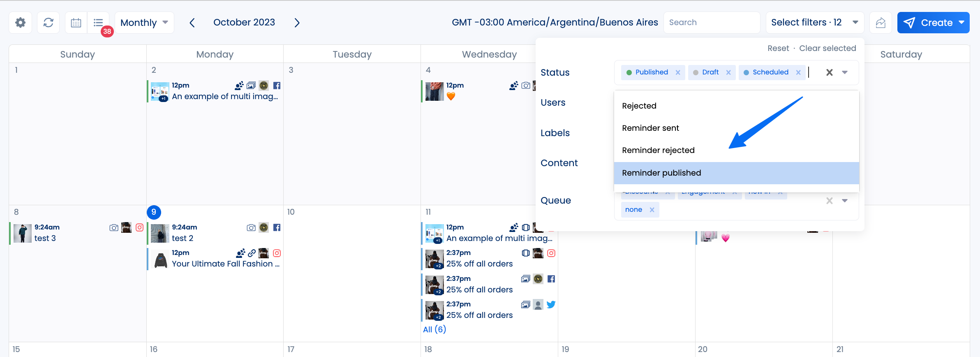980x357 pixels.
Task: Select the Reminder sent option
Action: pyautogui.click(x=737, y=128)
